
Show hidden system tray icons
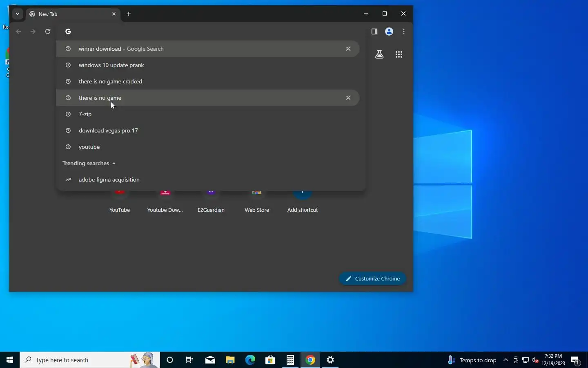click(x=506, y=360)
